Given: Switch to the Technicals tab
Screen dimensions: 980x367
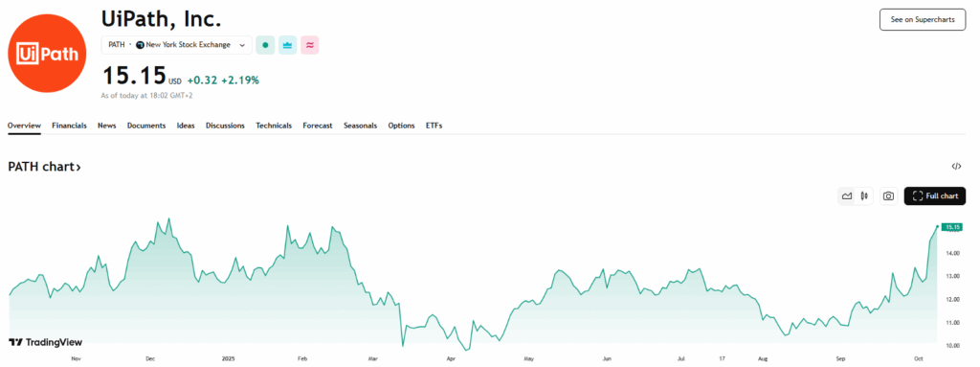Looking at the screenshot, I should tap(274, 126).
